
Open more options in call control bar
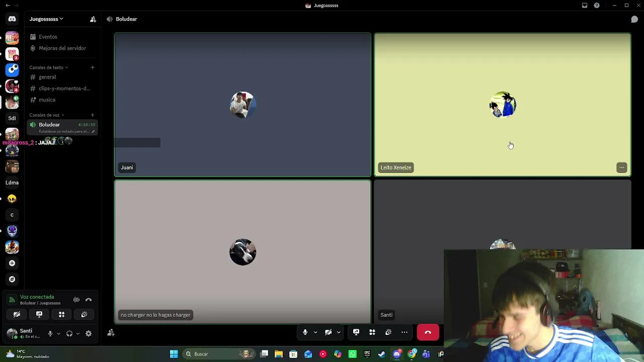point(405,332)
